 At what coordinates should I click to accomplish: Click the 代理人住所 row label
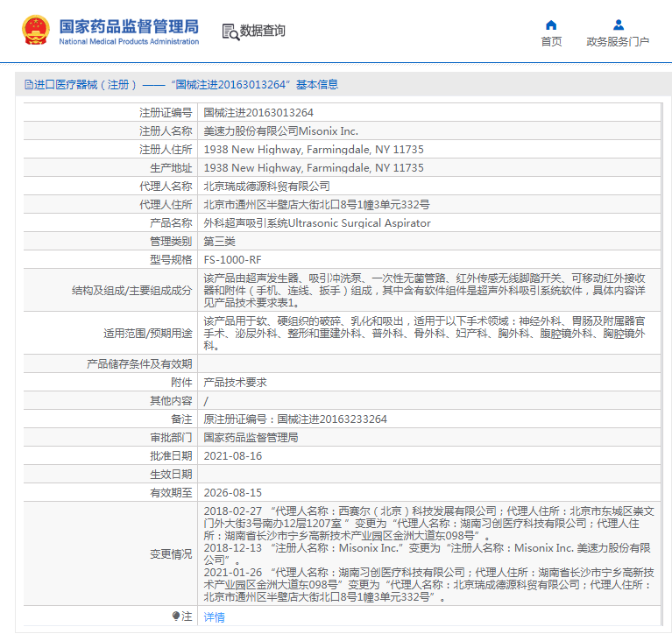(x=166, y=205)
